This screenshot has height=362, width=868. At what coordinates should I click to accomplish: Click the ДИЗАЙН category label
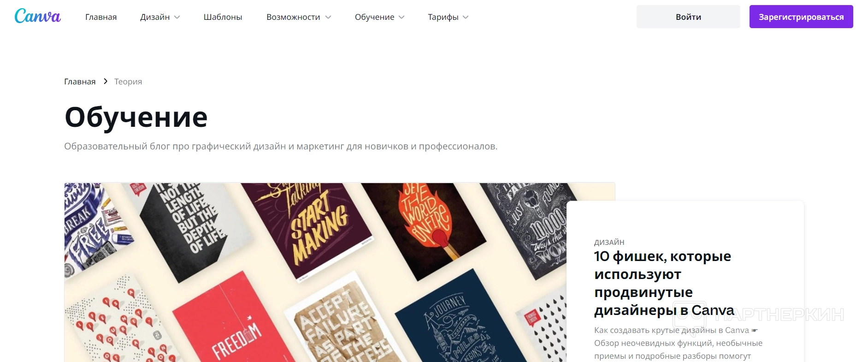click(x=609, y=242)
